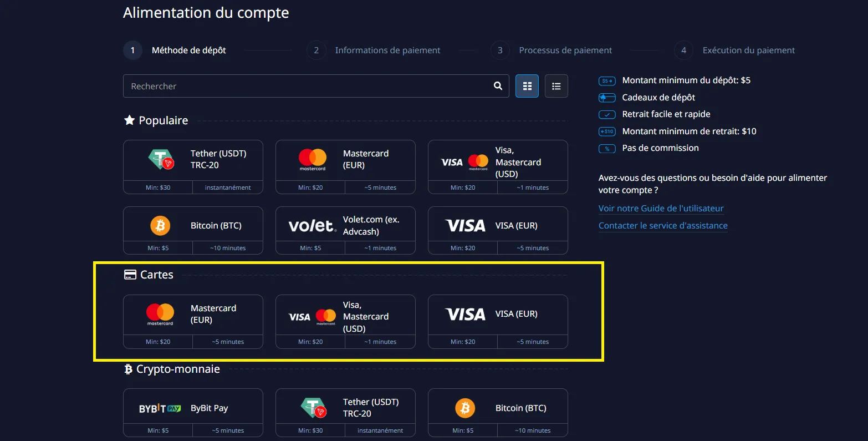
Task: Choose VISA (EUR) in Populaire
Action: 498,230
